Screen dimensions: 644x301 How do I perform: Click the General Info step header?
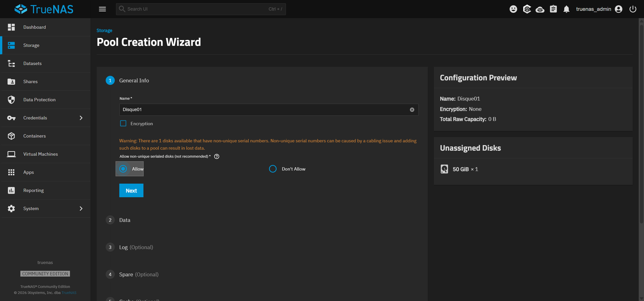(x=128, y=81)
